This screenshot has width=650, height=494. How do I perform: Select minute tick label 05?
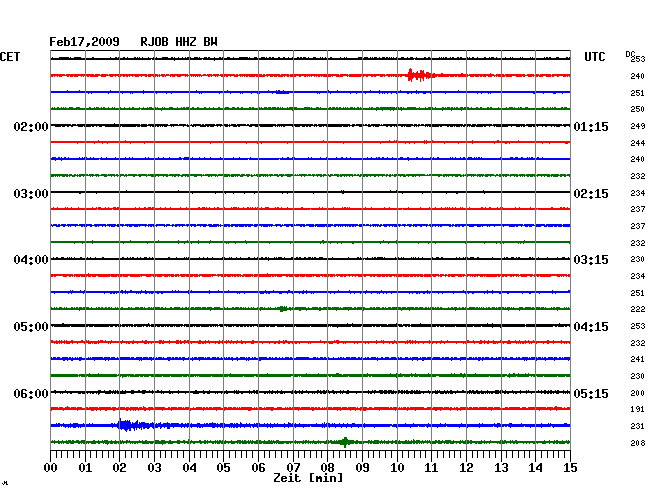pyautogui.click(x=223, y=468)
